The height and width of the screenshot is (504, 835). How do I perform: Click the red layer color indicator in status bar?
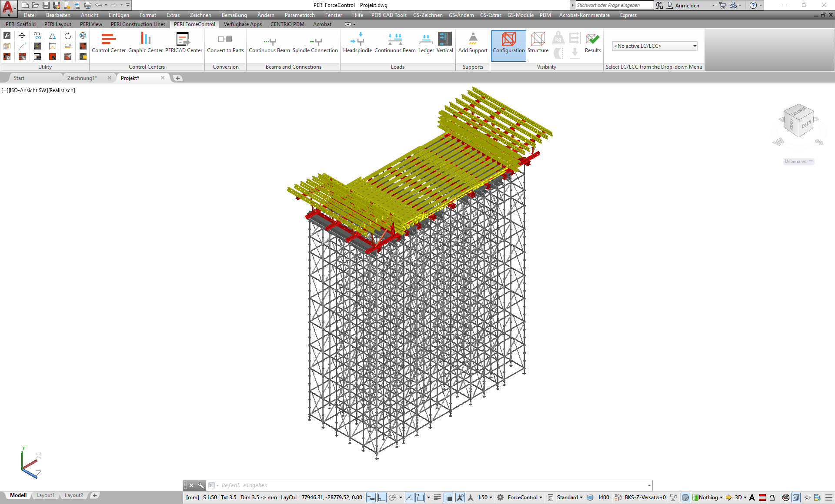click(762, 497)
